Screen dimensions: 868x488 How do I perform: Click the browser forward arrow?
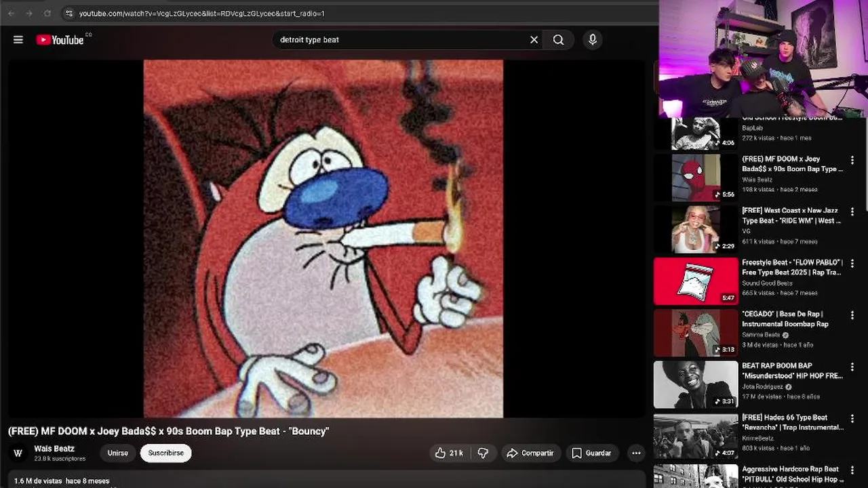pos(28,14)
